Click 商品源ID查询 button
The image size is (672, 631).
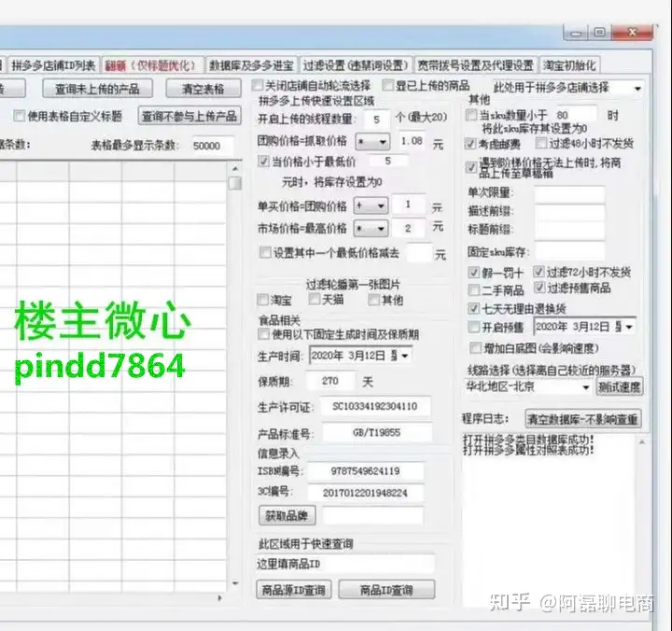pos(294,590)
